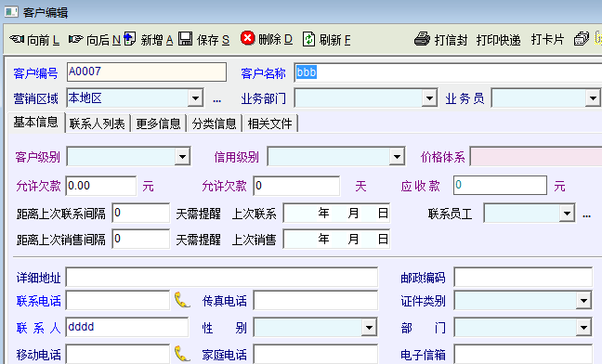Click the 打信封 printer icon
Screen dimensions: 602x364
pos(422,39)
